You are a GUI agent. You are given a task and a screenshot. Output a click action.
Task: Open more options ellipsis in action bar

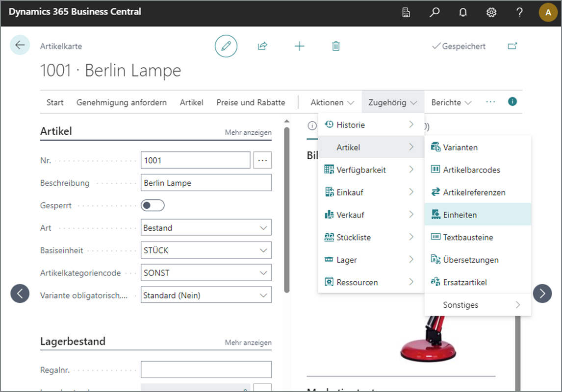[x=490, y=102]
